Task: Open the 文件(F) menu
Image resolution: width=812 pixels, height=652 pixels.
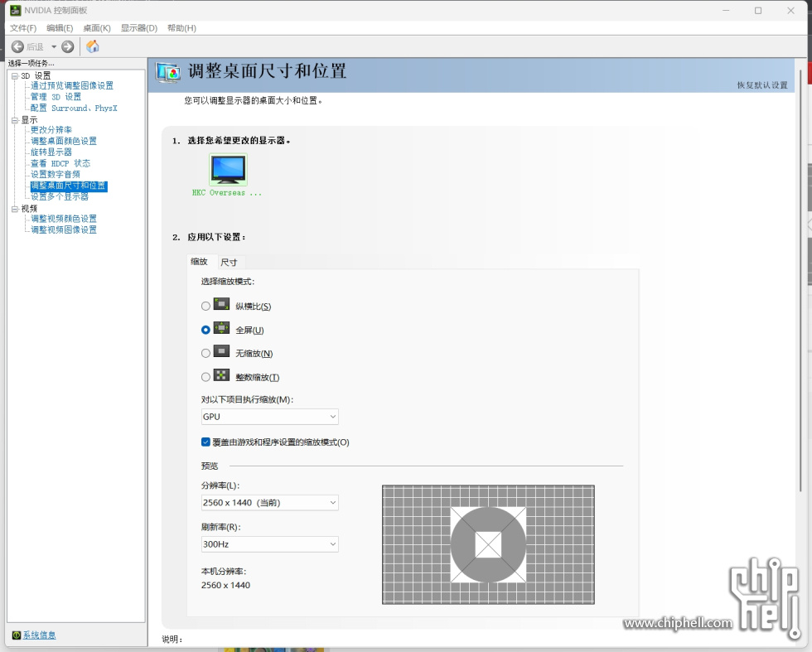Action: tap(23, 28)
